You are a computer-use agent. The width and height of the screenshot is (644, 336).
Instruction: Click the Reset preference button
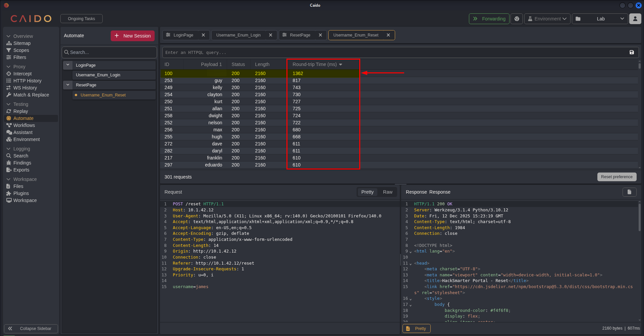(x=616, y=177)
